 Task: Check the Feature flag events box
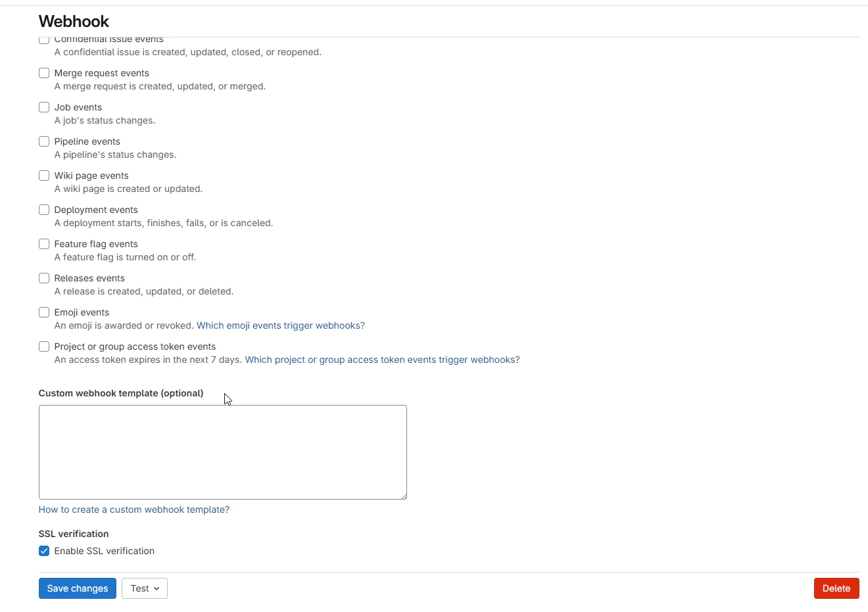coord(43,243)
